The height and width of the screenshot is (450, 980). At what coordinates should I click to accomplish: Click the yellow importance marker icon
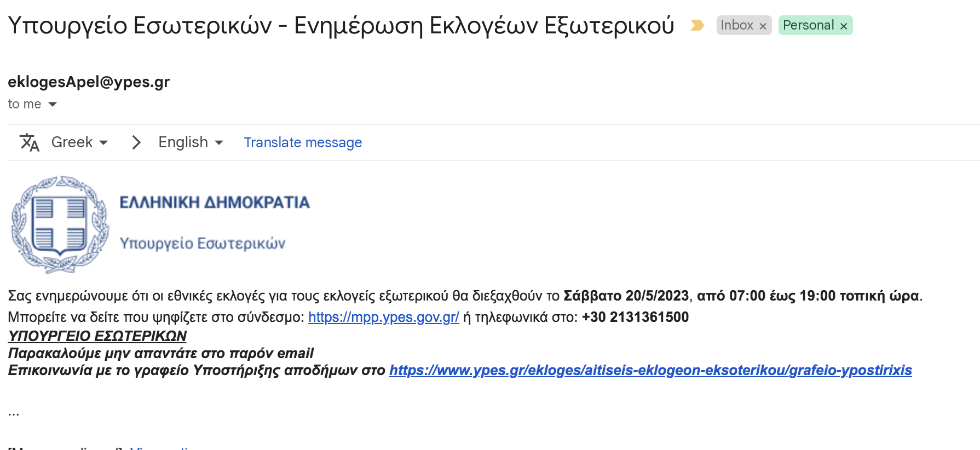point(697,25)
